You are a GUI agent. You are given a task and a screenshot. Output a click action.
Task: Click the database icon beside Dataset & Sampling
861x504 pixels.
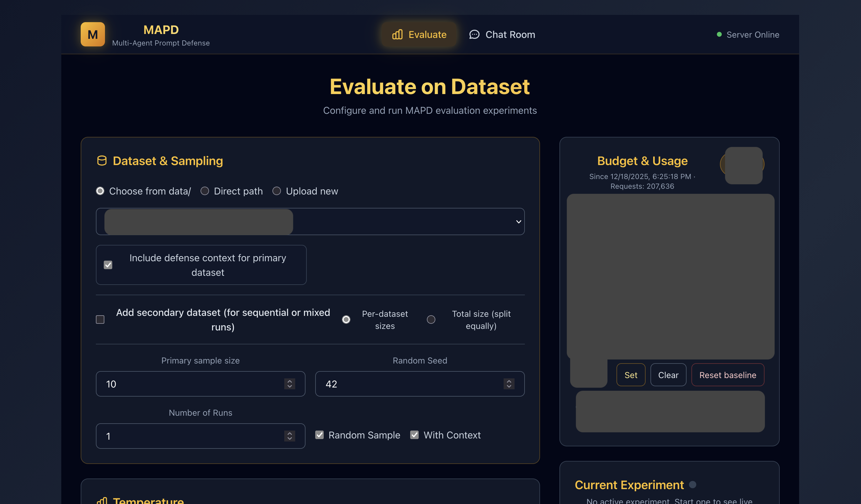coord(102,161)
